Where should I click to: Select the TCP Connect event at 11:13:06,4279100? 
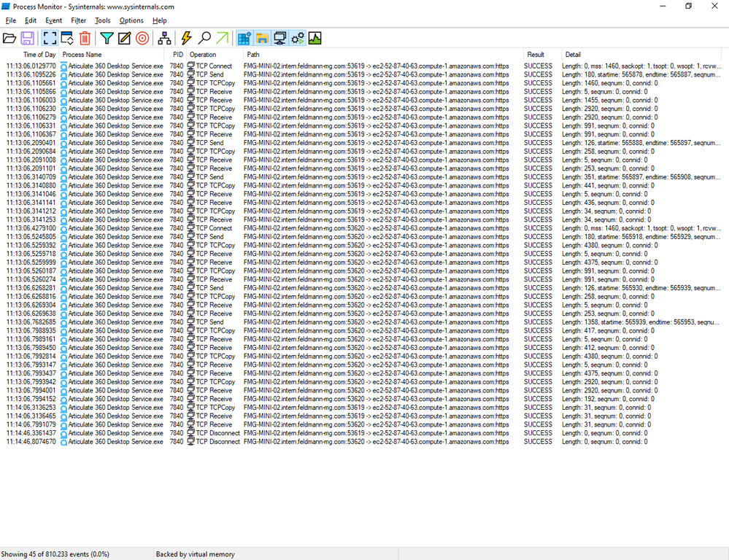360,228
